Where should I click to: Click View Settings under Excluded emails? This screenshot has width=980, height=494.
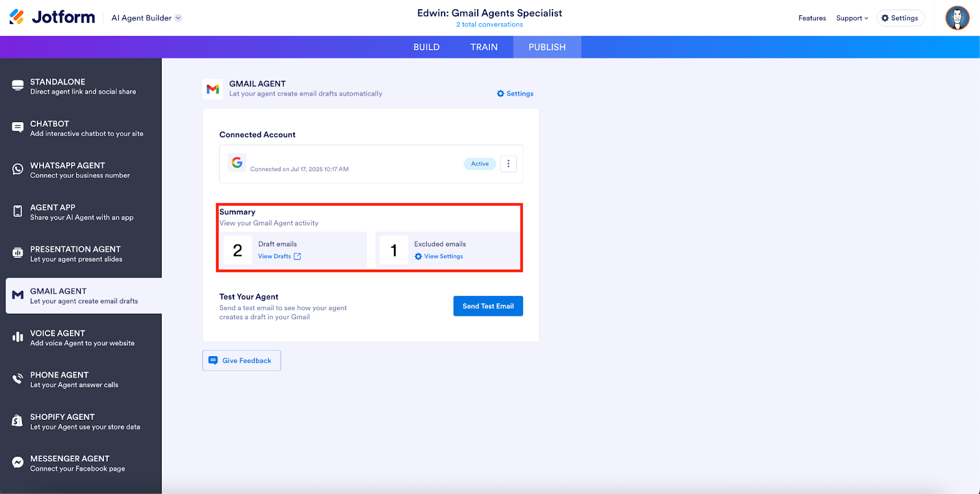443,256
